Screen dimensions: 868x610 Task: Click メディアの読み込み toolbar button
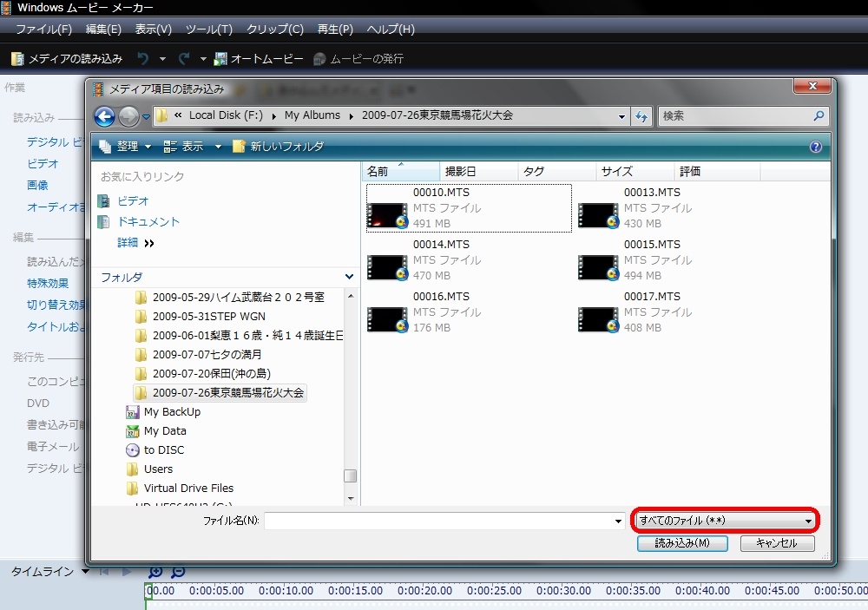pyautogui.click(x=67, y=59)
